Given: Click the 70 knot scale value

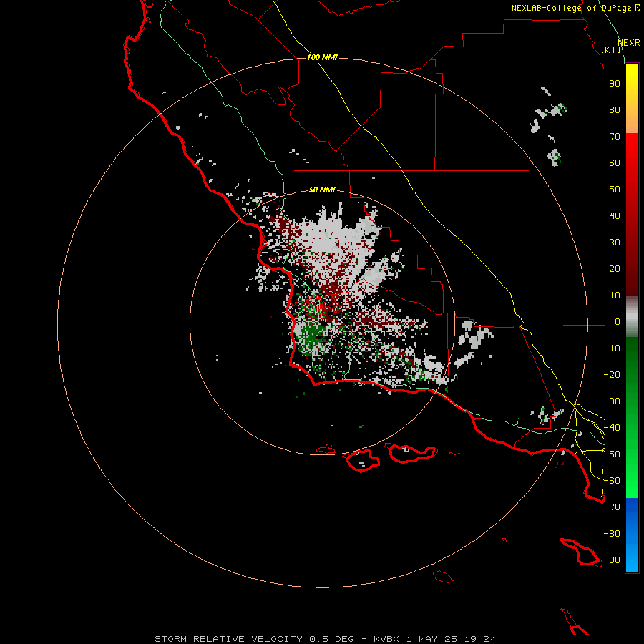Looking at the screenshot, I should 615,137.
